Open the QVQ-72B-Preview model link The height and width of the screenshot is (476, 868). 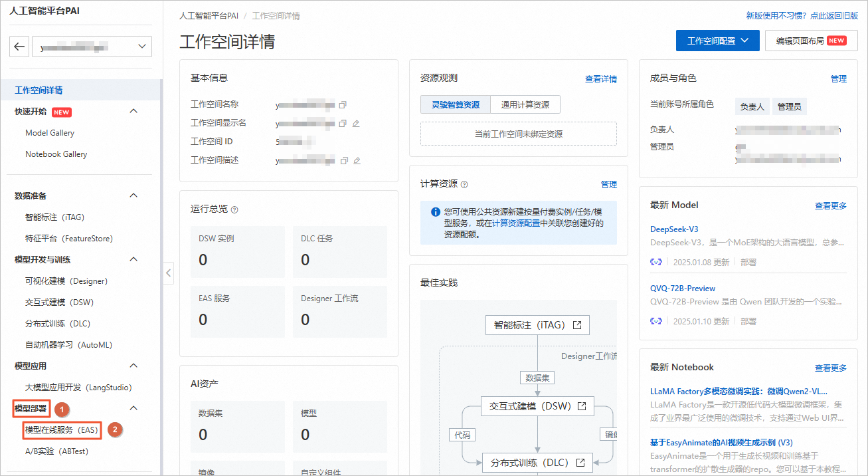pyautogui.click(x=683, y=289)
